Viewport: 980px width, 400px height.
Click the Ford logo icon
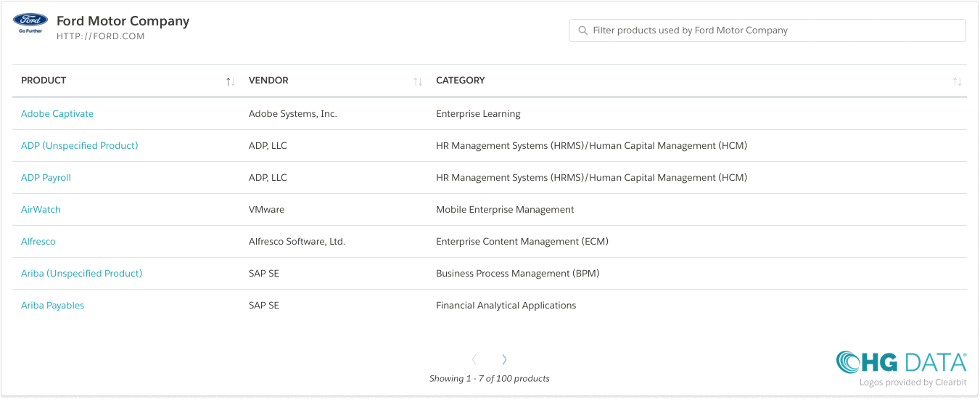pos(30,23)
